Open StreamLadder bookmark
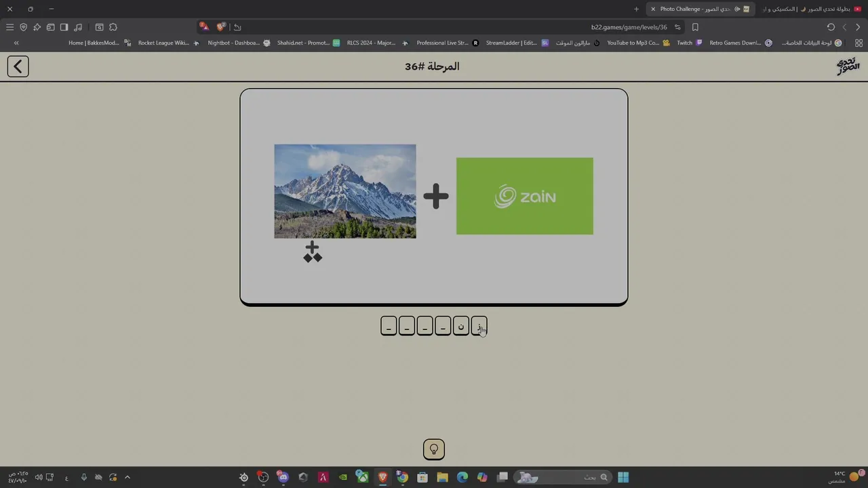 point(517,43)
